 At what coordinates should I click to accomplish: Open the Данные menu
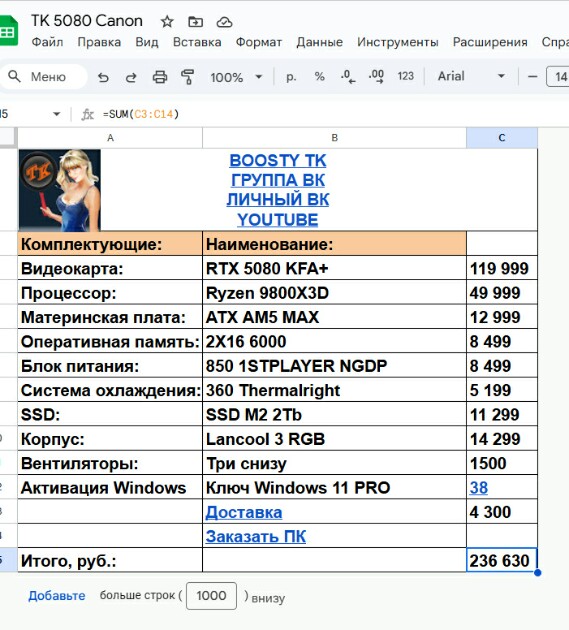pos(319,42)
